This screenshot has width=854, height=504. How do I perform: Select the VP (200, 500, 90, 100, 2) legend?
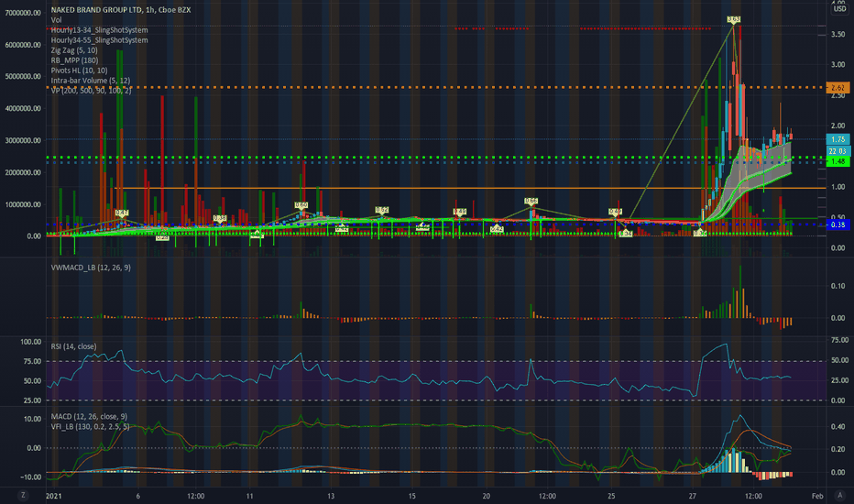(91, 91)
